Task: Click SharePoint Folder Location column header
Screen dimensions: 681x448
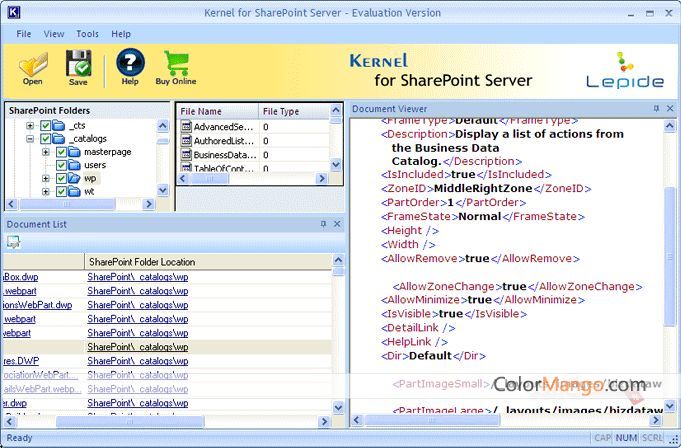Action: coord(208,262)
